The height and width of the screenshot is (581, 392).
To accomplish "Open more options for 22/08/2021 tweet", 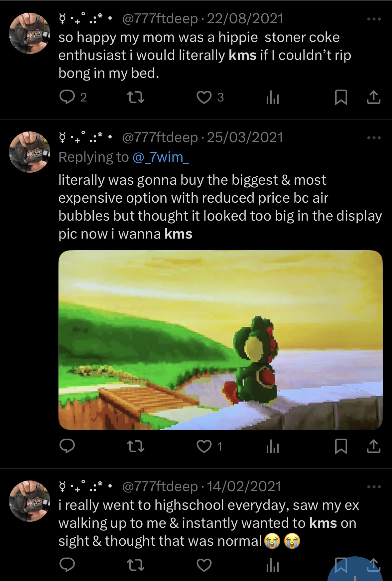I will pyautogui.click(x=374, y=19).
